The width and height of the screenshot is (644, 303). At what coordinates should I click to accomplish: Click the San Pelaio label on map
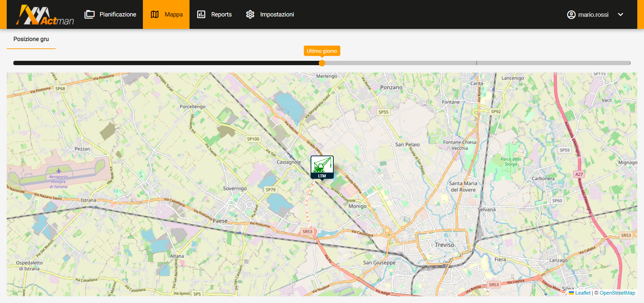click(407, 144)
